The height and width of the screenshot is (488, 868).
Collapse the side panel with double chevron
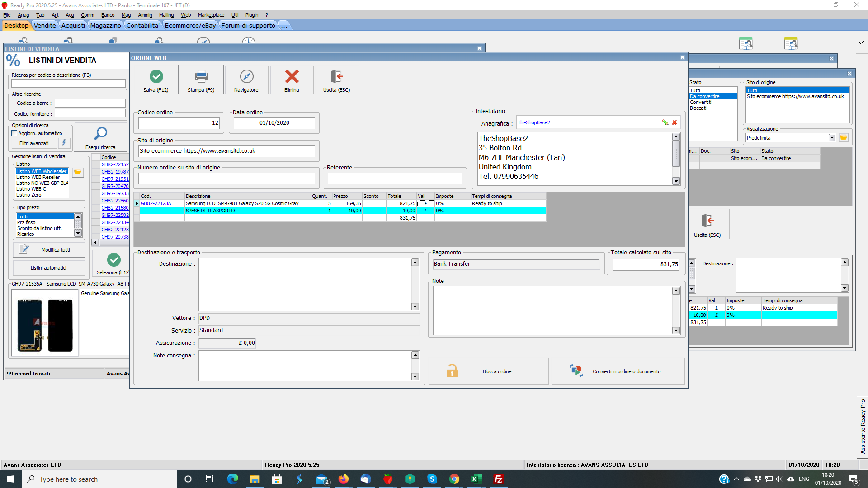pos(862,42)
